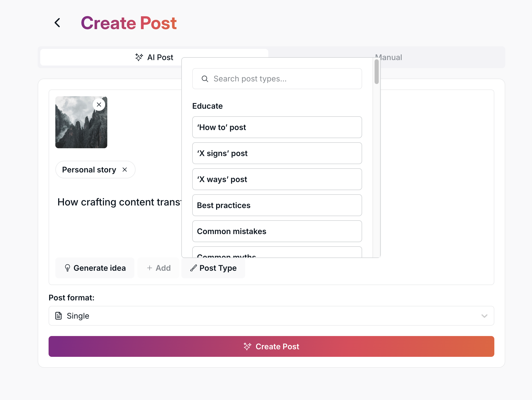Toggle the Post Type dropdown button
532x400 pixels.
214,268
